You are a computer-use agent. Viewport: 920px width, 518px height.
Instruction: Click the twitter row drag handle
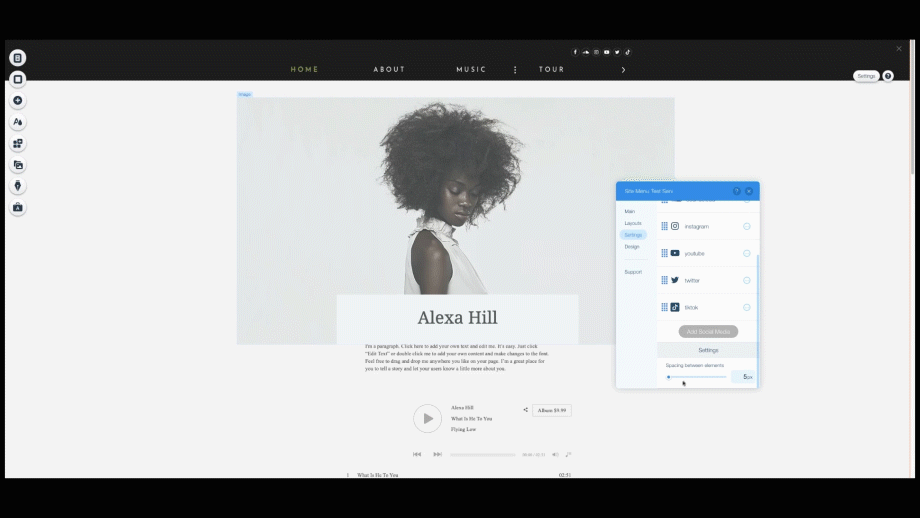[664, 280]
